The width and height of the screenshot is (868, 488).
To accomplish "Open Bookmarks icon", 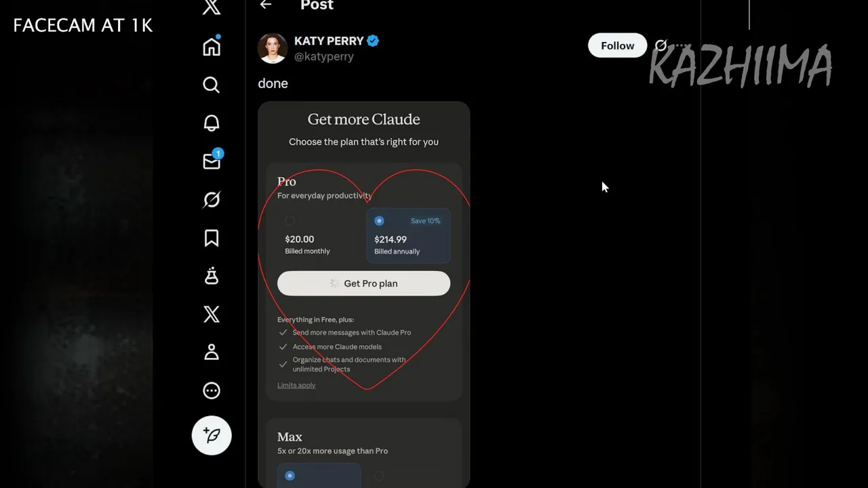I will coord(212,238).
